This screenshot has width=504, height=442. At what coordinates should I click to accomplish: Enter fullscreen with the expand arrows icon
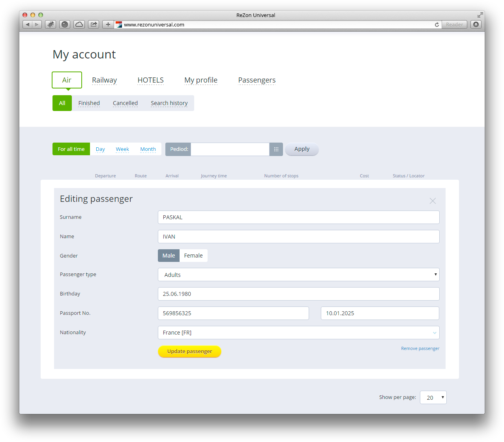click(x=480, y=15)
